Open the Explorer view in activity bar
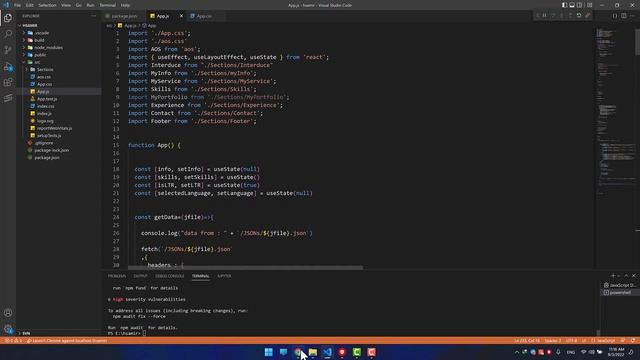Image resolution: width=640 pixels, height=360 pixels. (x=8, y=18)
